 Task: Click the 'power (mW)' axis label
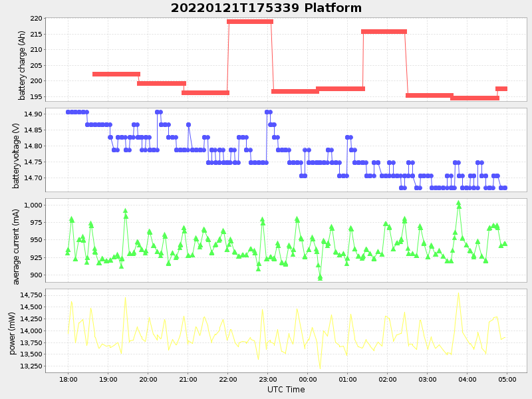tap(13, 331)
